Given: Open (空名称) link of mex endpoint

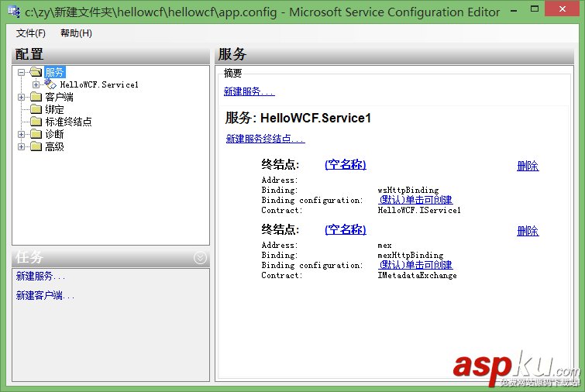Looking at the screenshot, I should pos(346,229).
